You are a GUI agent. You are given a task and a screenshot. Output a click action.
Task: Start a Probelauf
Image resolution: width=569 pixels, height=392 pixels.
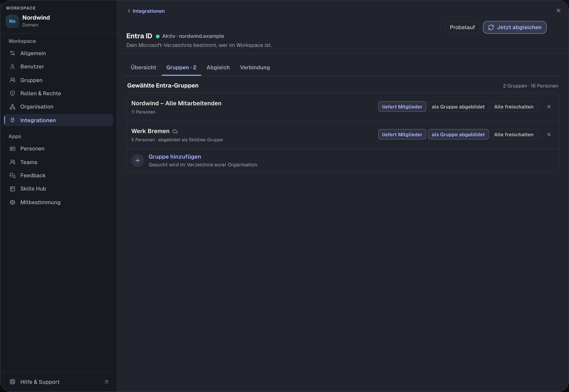[462, 27]
